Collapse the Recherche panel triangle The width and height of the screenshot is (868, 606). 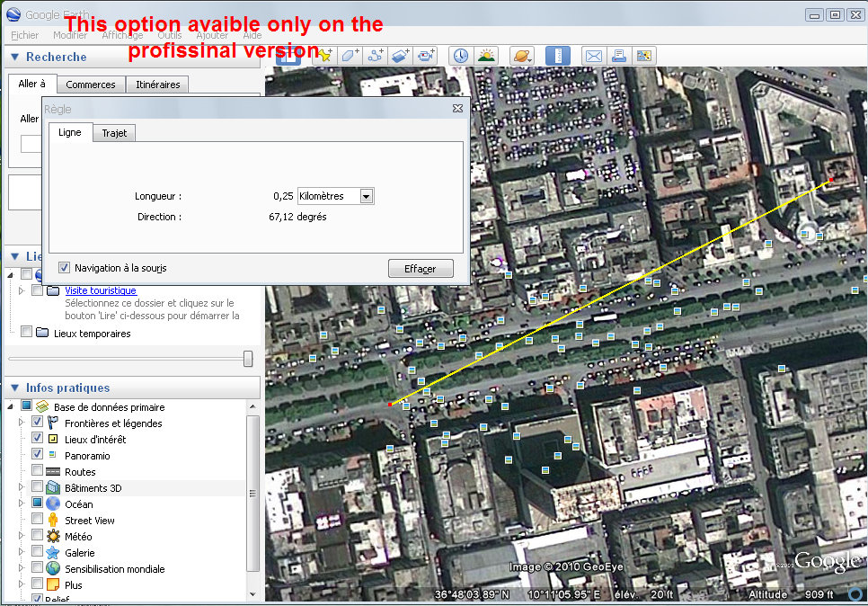tap(15, 57)
